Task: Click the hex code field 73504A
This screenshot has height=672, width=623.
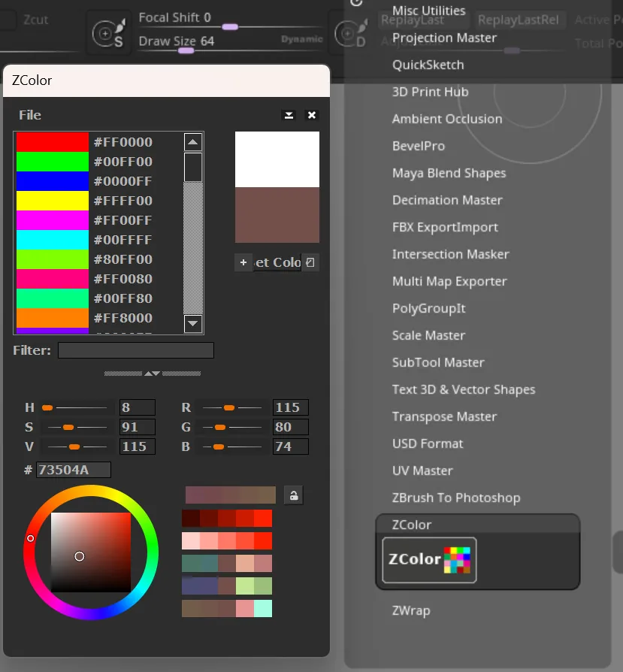Action: pyautogui.click(x=73, y=470)
